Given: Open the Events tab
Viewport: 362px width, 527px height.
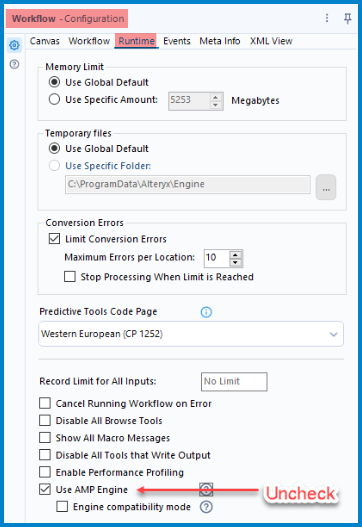Looking at the screenshot, I should click(x=177, y=41).
